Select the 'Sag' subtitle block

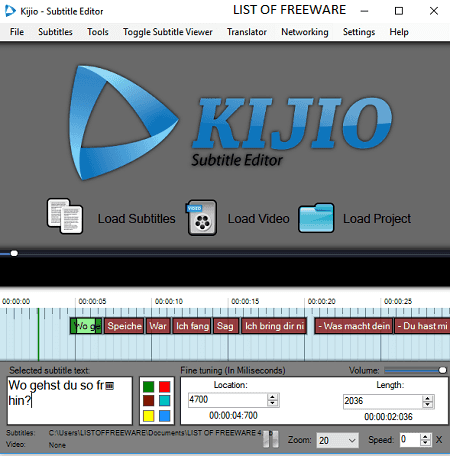tap(226, 326)
